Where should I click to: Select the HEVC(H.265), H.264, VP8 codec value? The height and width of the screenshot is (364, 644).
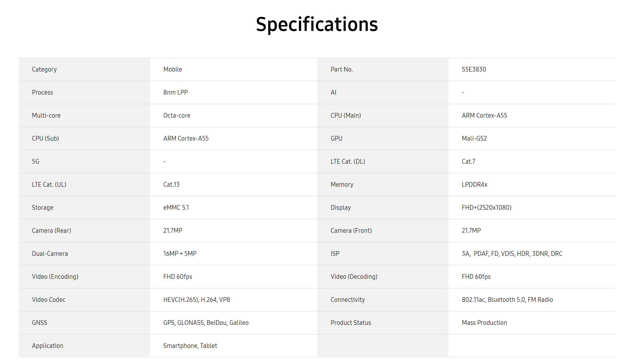pyautogui.click(x=197, y=299)
